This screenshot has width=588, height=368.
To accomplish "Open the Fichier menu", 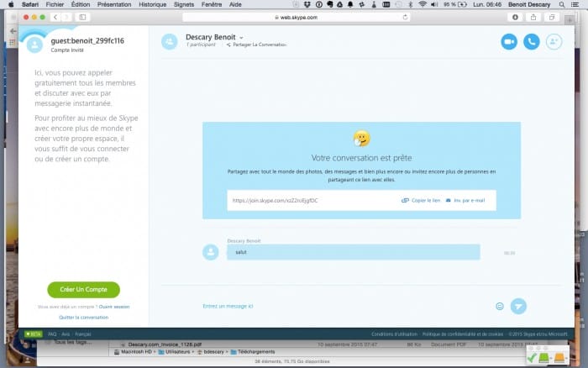I will click(55, 4).
